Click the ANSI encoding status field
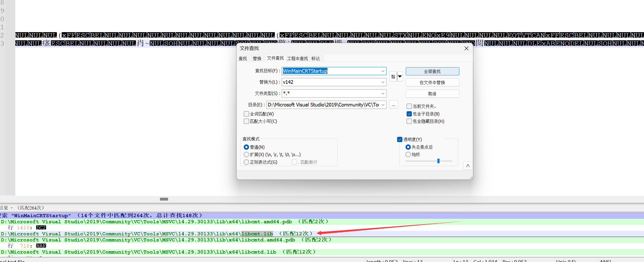Screen dimensions: 644x262 [606, 260]
